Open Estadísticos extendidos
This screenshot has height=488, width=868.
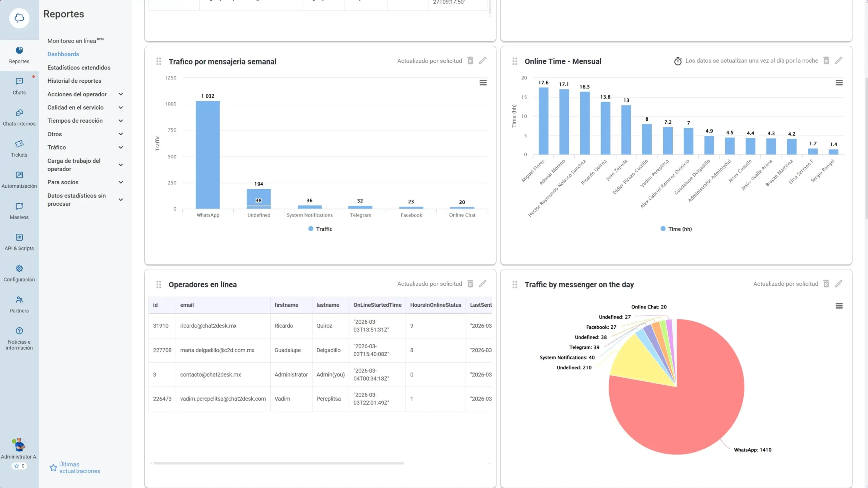pyautogui.click(x=79, y=67)
